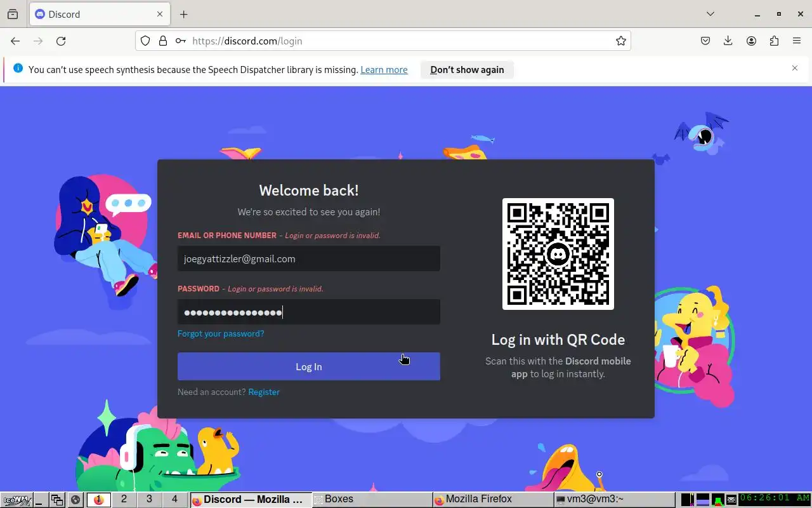
Task: Bookmark this page with the star icon
Action: [x=621, y=41]
